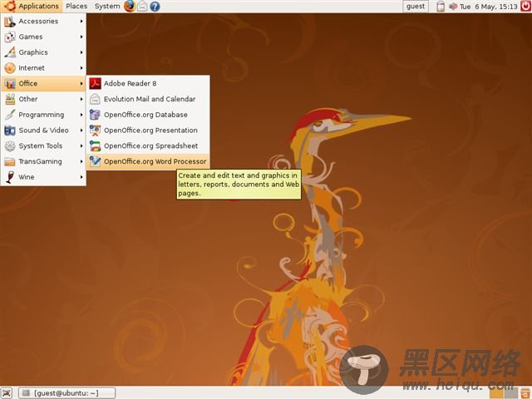Open the clock showing Tue 6 May, 15:13
Viewport: 532px width, 399px height.
489,6
